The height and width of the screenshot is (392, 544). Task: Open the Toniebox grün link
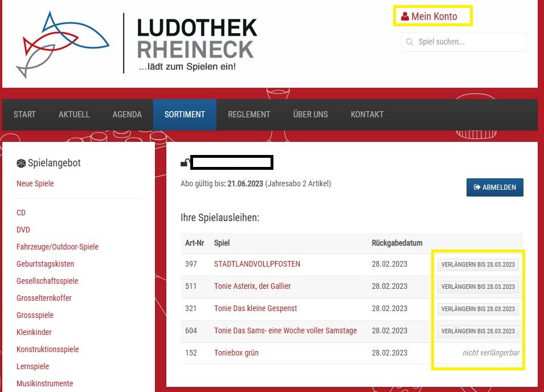pos(236,353)
